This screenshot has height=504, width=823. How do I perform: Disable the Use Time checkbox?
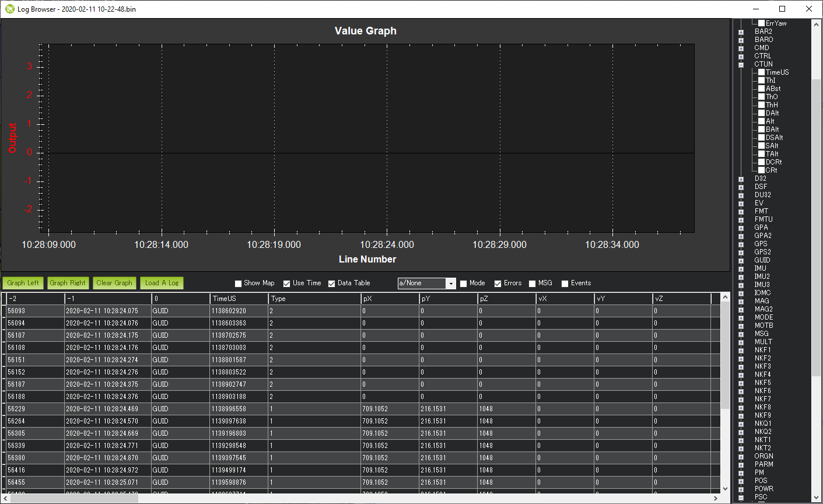[x=286, y=283]
